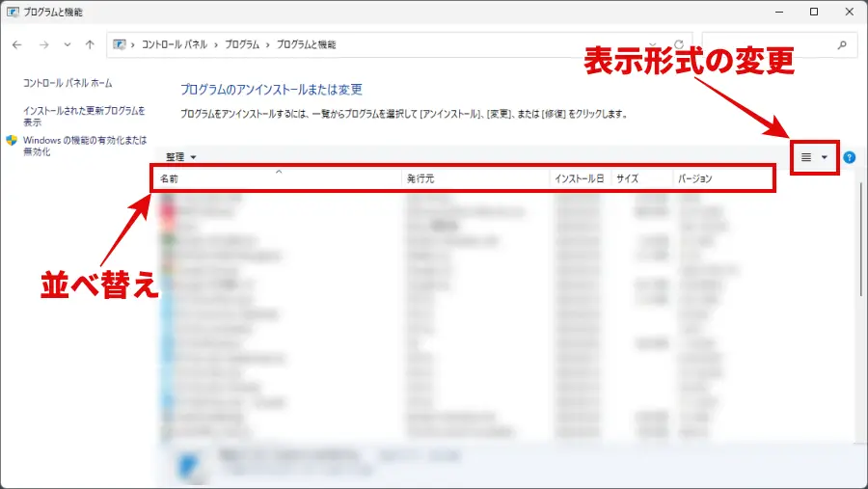Viewport: 868px width, 489px height.
Task: Click the view style list icon
Action: tap(806, 157)
